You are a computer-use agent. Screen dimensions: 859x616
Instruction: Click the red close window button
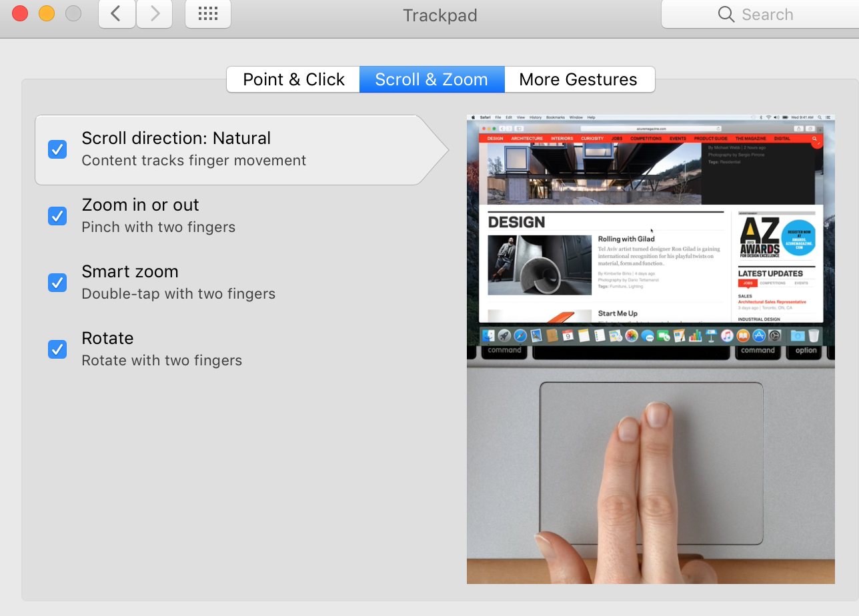coord(20,13)
